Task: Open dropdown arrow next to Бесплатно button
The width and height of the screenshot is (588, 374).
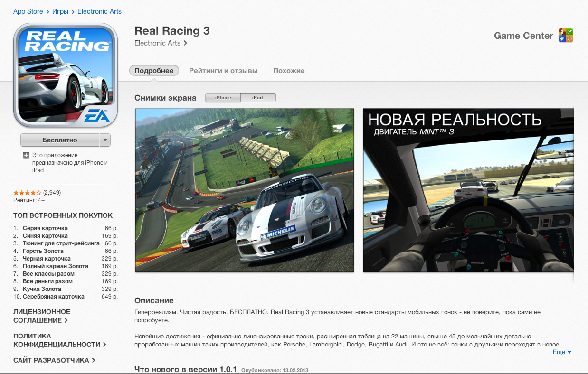Action: tap(105, 140)
